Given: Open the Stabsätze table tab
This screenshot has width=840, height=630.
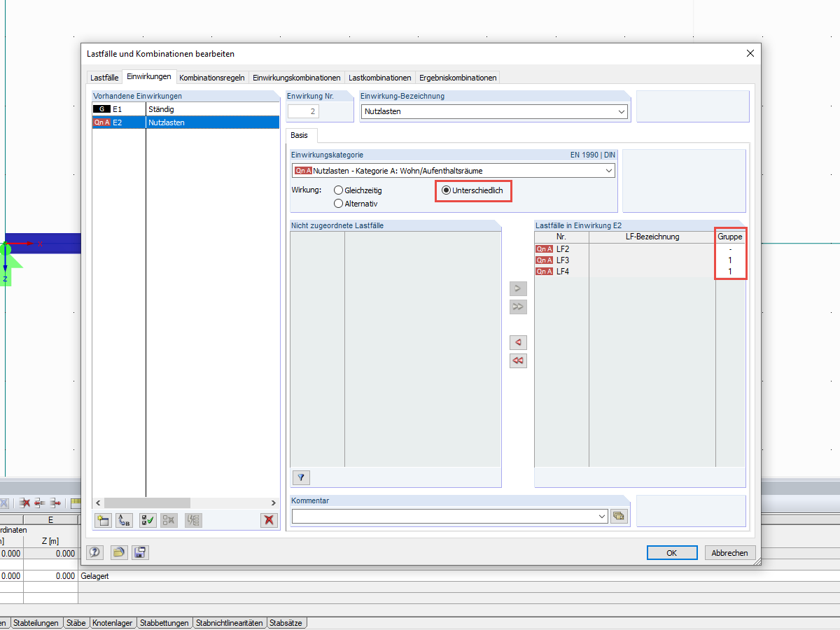Looking at the screenshot, I should pyautogui.click(x=286, y=623).
